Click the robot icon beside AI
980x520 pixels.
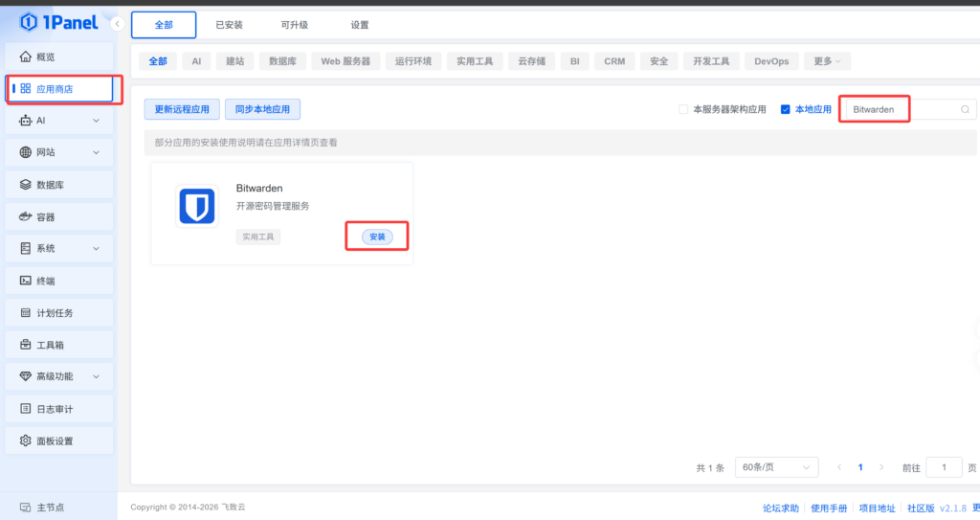tap(25, 120)
